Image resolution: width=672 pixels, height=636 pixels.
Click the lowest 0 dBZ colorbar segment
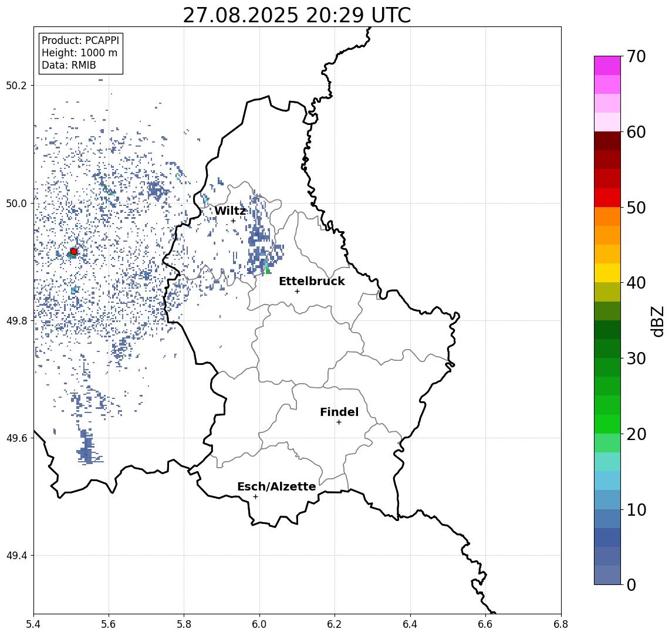[x=607, y=575]
